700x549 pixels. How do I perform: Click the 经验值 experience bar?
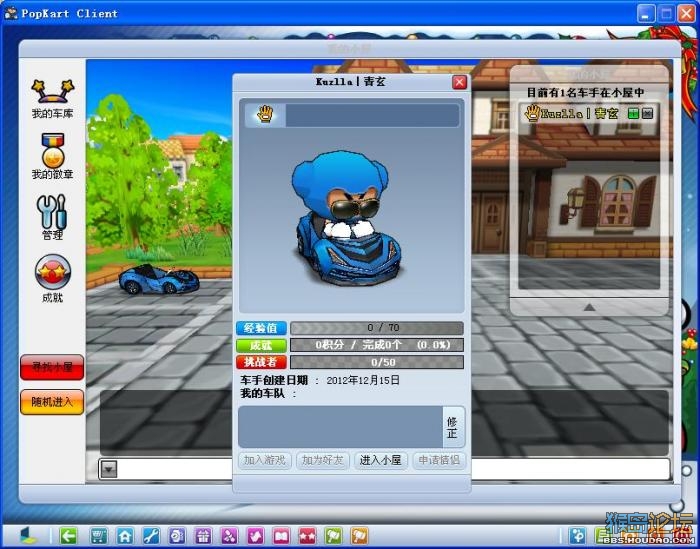(377, 328)
